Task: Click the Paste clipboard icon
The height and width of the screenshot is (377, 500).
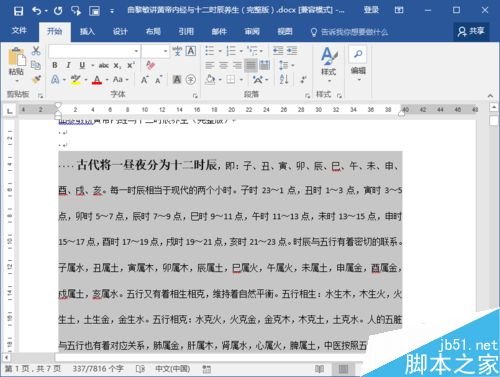Action: tap(16, 57)
